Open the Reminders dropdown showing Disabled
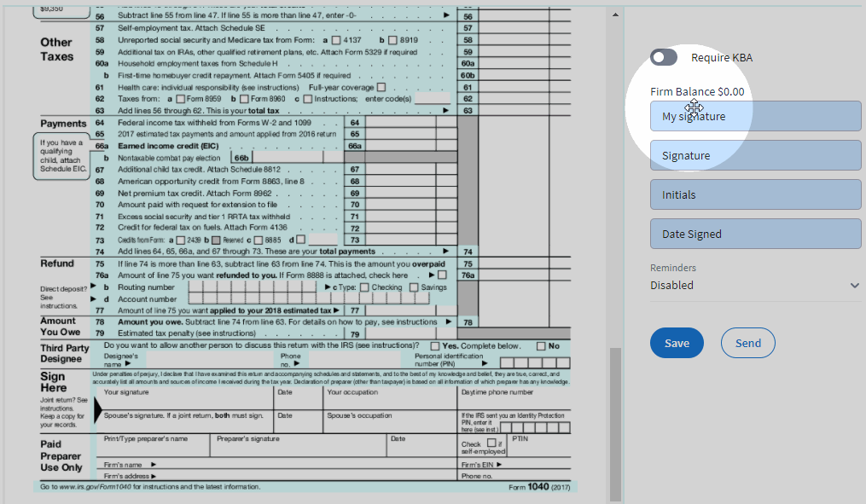 click(755, 286)
